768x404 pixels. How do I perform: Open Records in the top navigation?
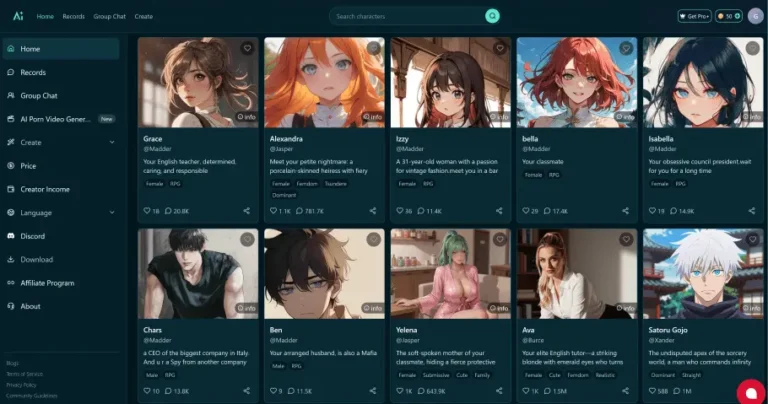73,16
